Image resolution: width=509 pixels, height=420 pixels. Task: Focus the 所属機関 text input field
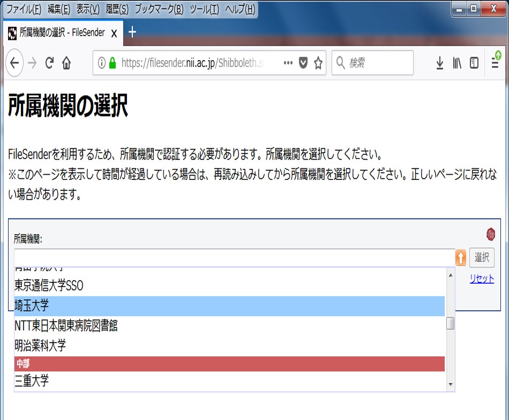coord(234,258)
